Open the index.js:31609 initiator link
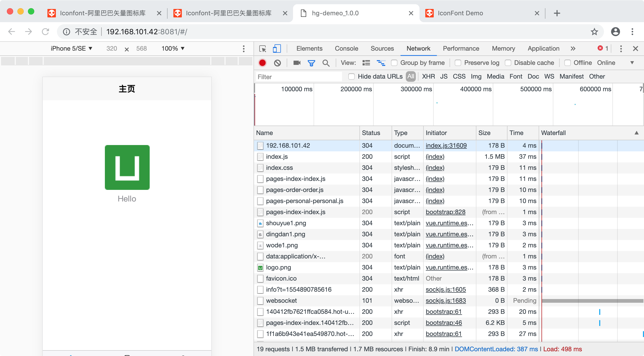 click(x=446, y=146)
